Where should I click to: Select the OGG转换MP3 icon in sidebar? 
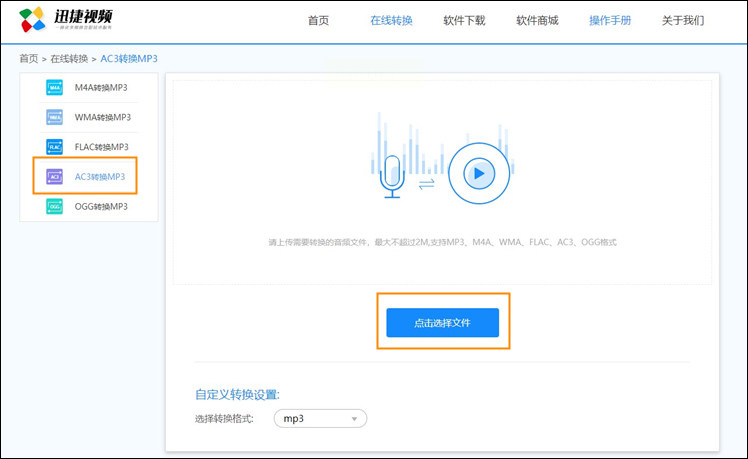point(54,206)
